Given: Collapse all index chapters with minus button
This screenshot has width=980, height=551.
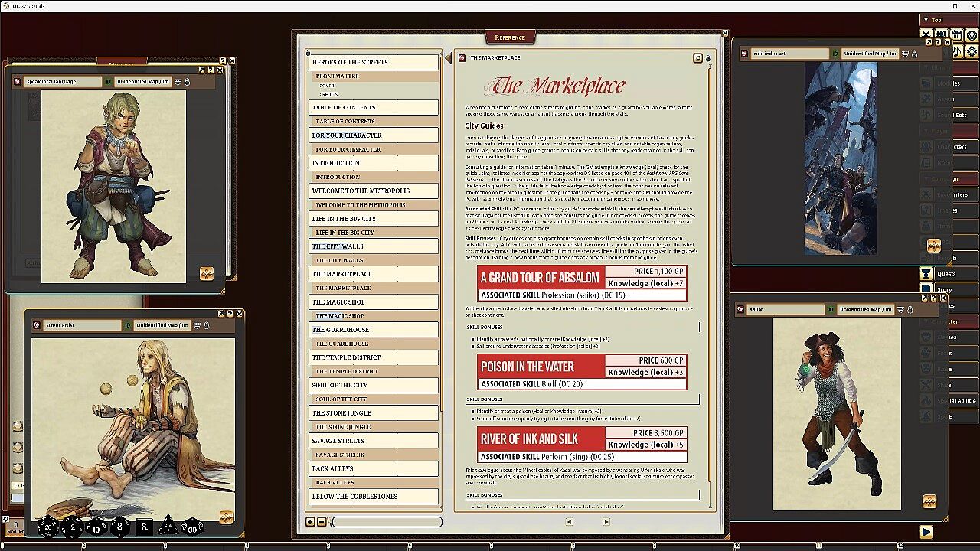Looking at the screenshot, I should [322, 522].
